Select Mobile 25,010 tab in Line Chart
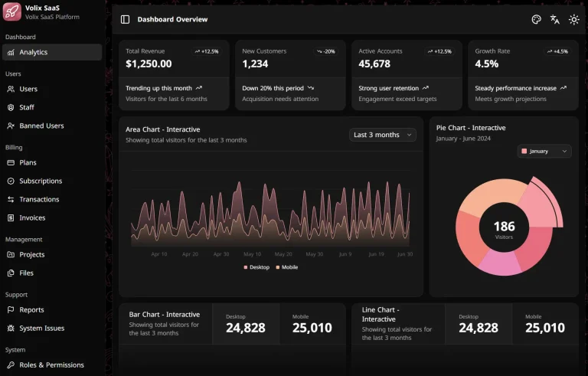The height and width of the screenshot is (376, 588). click(x=545, y=324)
